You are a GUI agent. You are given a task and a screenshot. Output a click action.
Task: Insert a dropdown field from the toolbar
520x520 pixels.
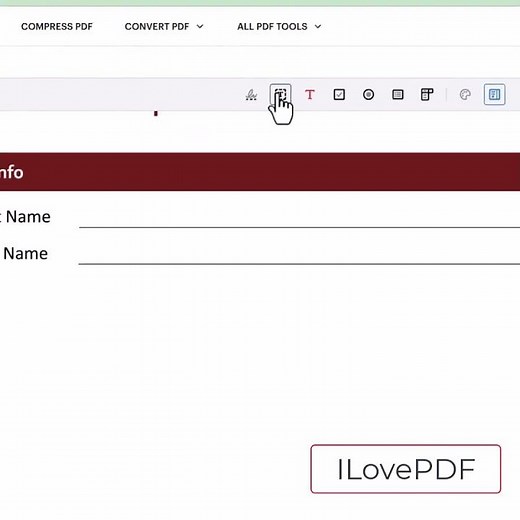point(427,95)
